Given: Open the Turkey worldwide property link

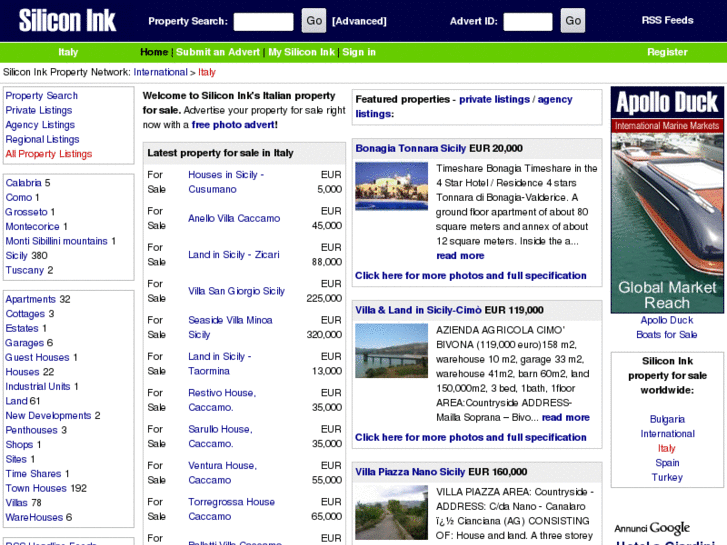Looking at the screenshot, I should tap(667, 477).
